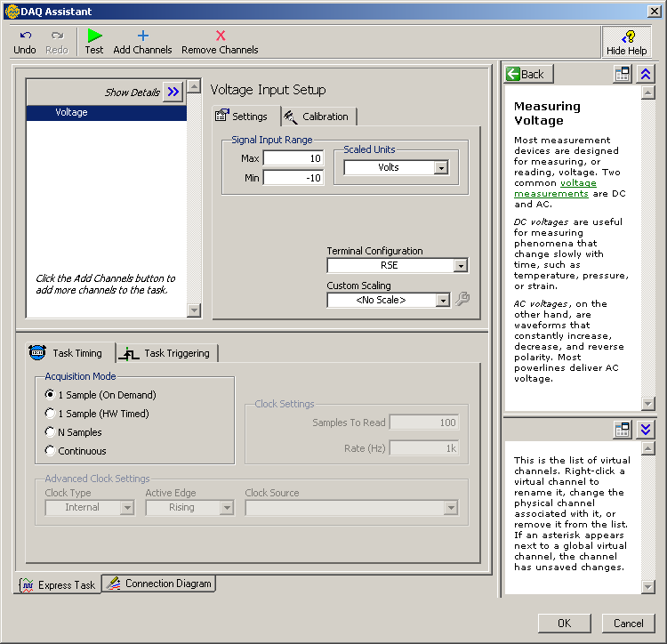
Task: Open voltage measurements help link
Action: [x=555, y=188]
